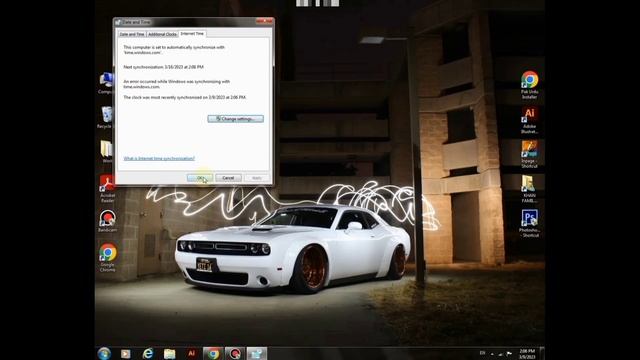
Task: Select the folder icon below Recycle Bin
Action: [107, 151]
